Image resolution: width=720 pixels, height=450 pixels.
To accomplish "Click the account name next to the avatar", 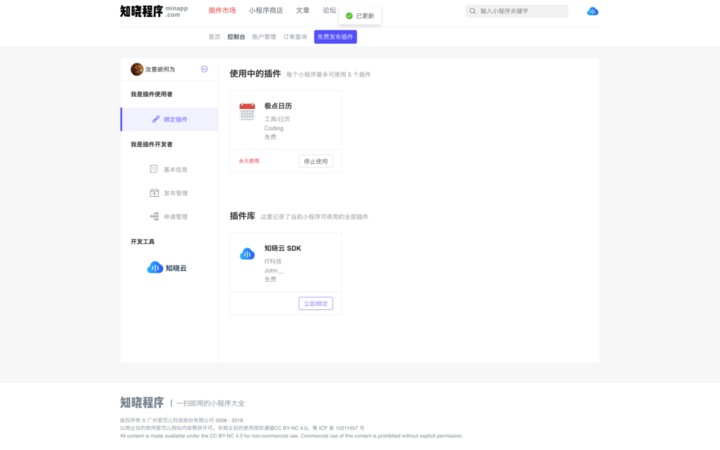I will (x=160, y=69).
